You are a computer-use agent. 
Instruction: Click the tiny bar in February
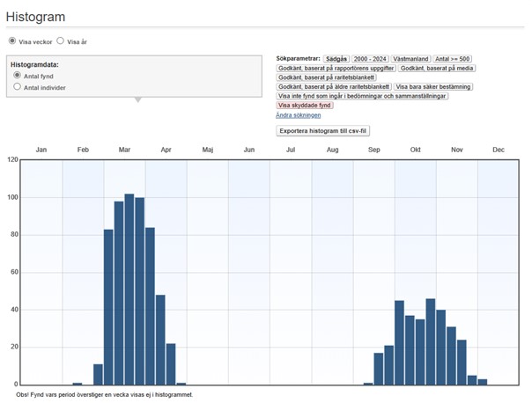tap(78, 383)
